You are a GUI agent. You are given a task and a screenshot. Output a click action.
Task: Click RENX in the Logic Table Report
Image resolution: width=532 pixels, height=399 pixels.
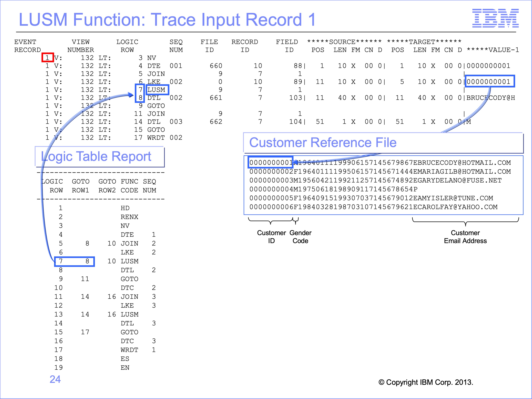pyautogui.click(x=129, y=217)
